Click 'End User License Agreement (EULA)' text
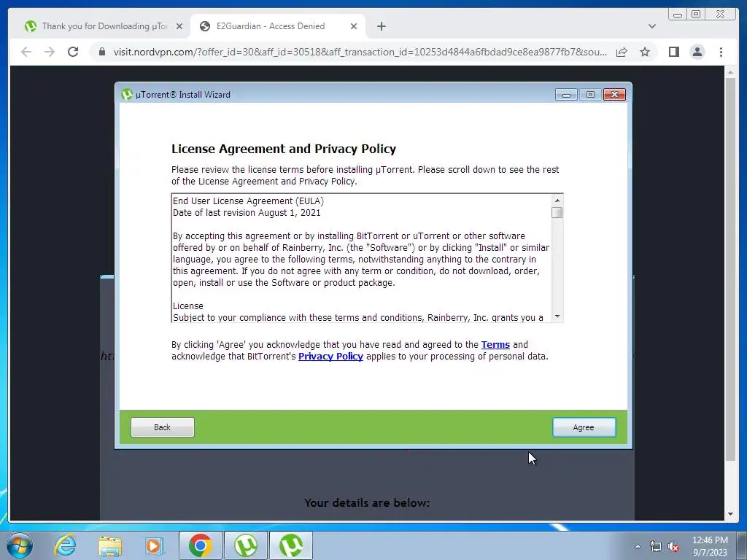This screenshot has height=560, width=747. coord(248,201)
